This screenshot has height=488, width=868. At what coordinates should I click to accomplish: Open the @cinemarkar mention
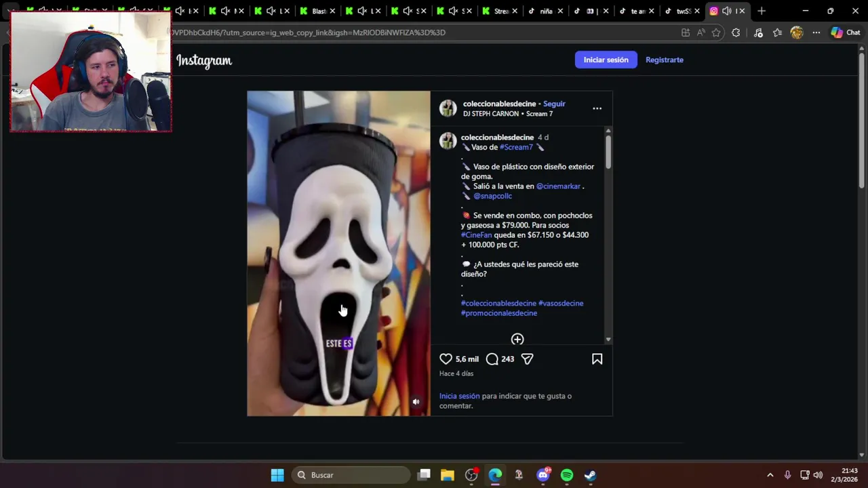click(558, 186)
